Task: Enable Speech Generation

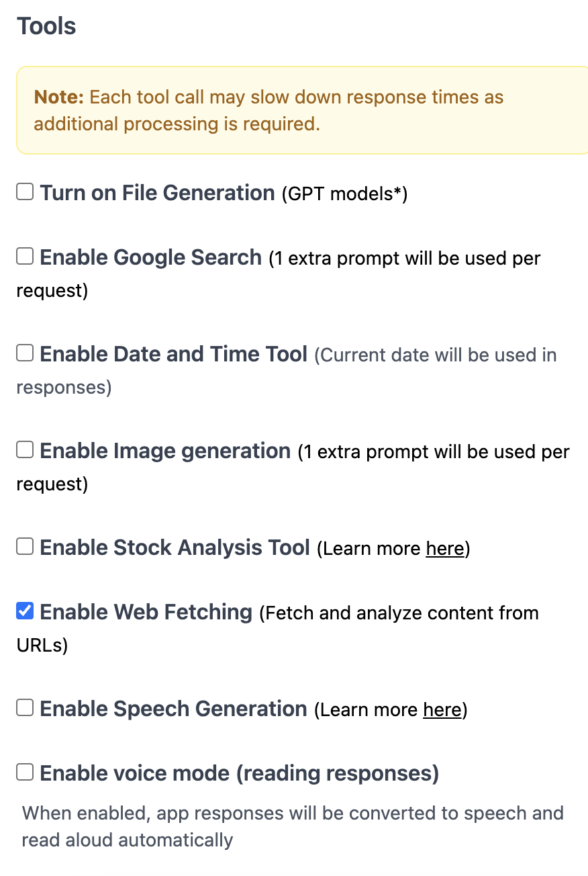Action: point(24,707)
